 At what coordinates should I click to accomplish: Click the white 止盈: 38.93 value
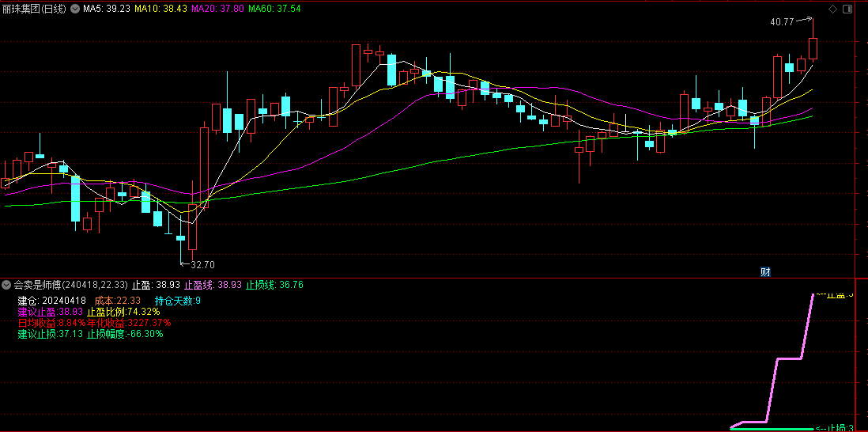pos(156,285)
